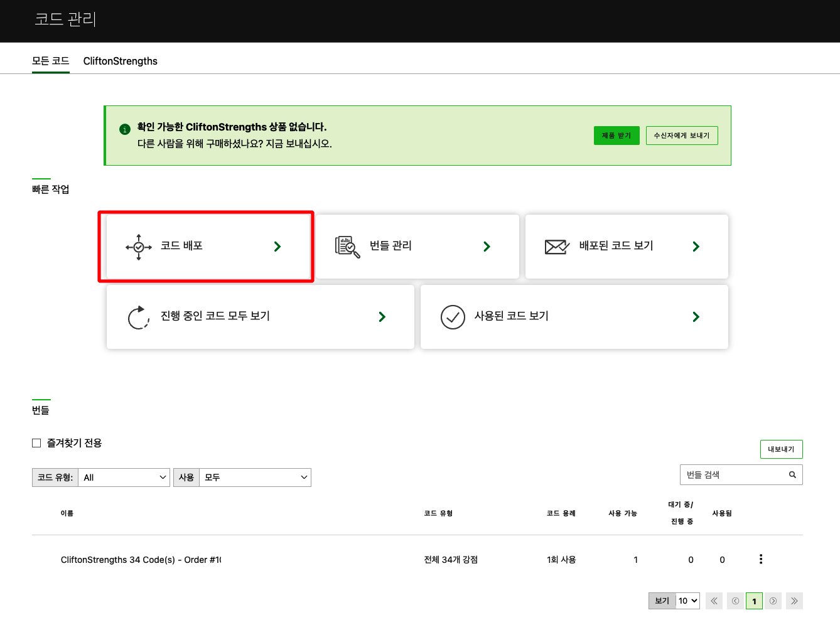Open the 번들 관리 quick action
Screen dimensions: 840x625
tap(417, 247)
